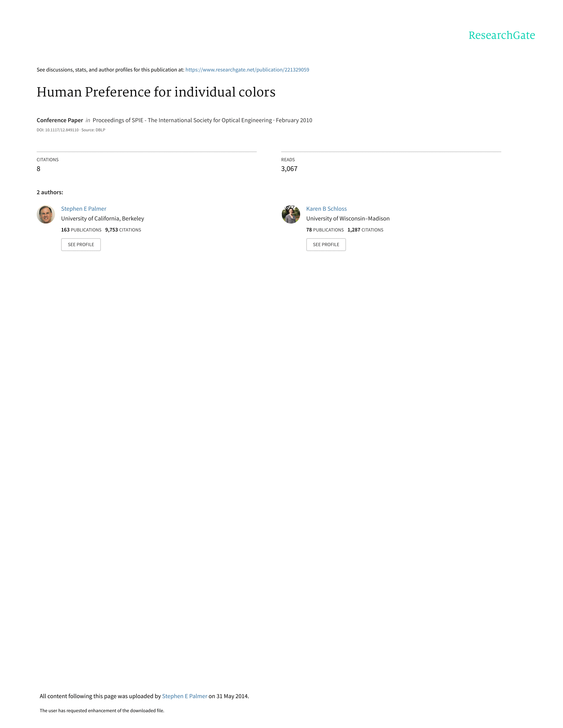Screen dimensions: 563x728
Task: Click University of California, Berkeley affiliation
Action: pyautogui.click(x=103, y=218)
